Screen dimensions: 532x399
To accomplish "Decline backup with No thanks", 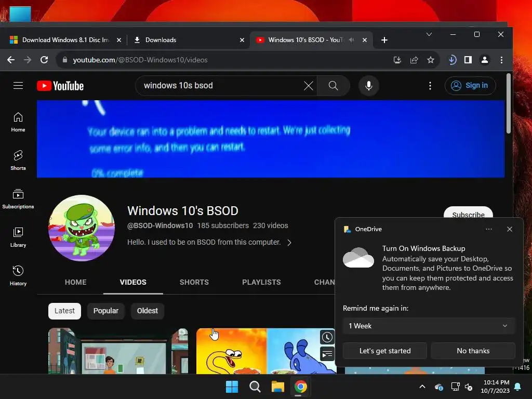I will coord(473,351).
